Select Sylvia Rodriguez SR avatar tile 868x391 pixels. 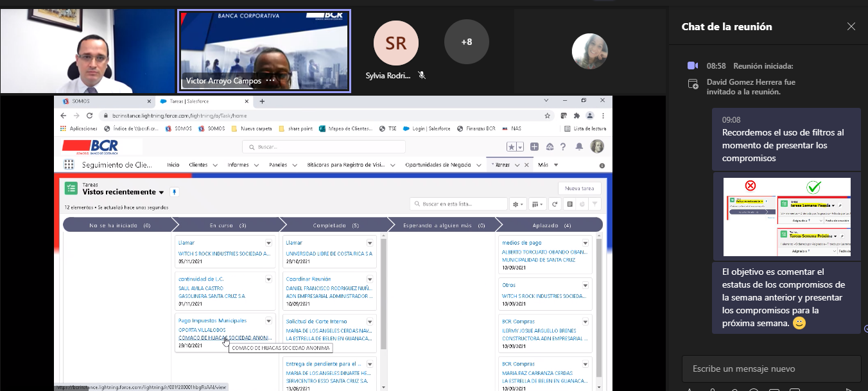(x=396, y=43)
